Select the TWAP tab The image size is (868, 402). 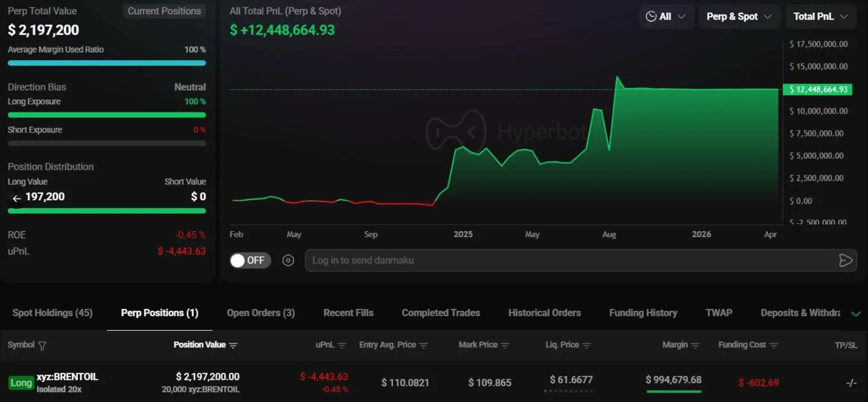[719, 313]
